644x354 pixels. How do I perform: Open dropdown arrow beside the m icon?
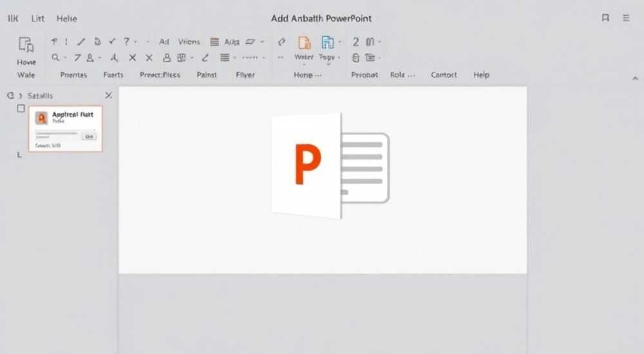[379, 42]
